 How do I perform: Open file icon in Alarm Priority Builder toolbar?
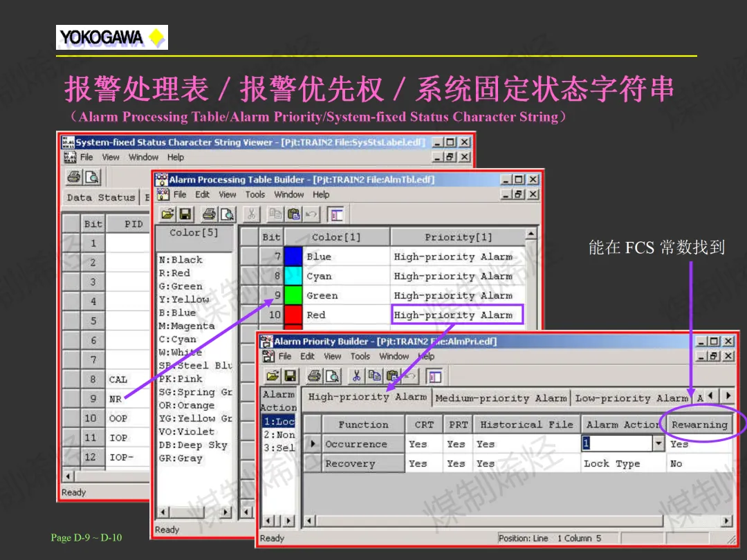click(273, 376)
